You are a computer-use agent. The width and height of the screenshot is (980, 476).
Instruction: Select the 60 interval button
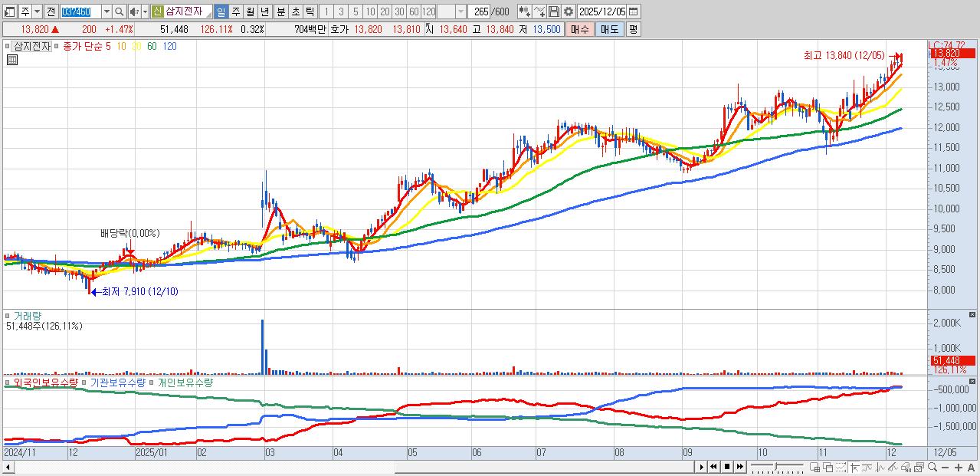[414, 11]
